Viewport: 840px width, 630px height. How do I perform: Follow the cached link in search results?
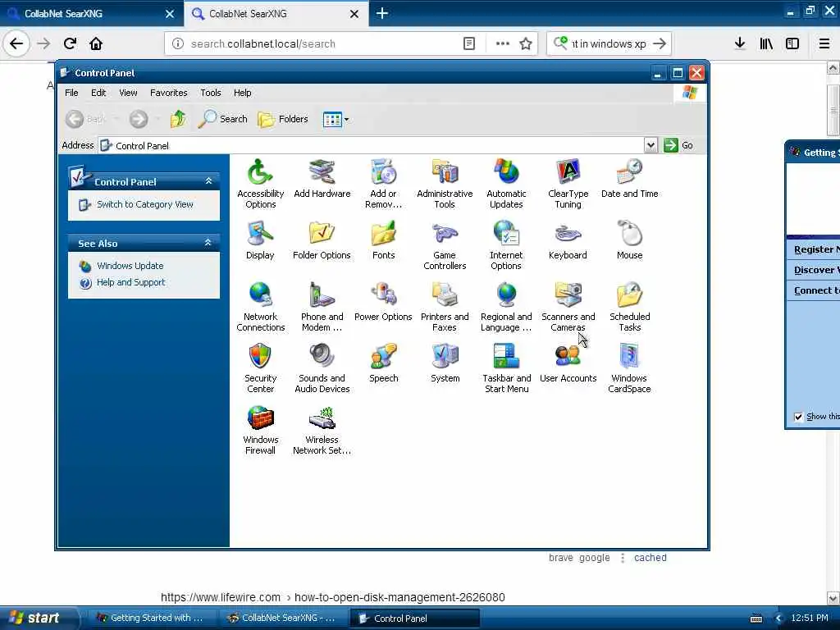click(651, 558)
